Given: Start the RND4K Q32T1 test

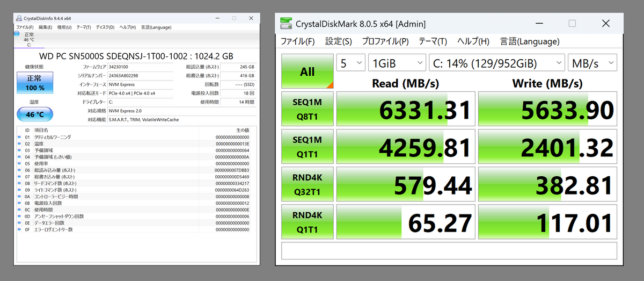Looking at the screenshot, I should (308, 184).
